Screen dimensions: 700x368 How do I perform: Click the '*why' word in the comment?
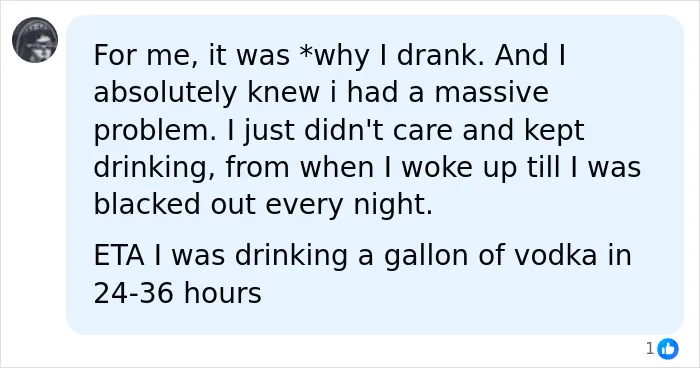click(336, 56)
